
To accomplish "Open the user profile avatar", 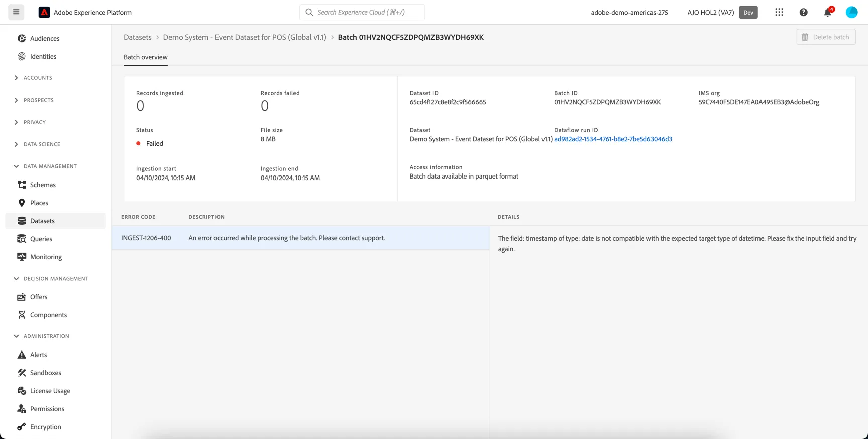I will pos(852,12).
